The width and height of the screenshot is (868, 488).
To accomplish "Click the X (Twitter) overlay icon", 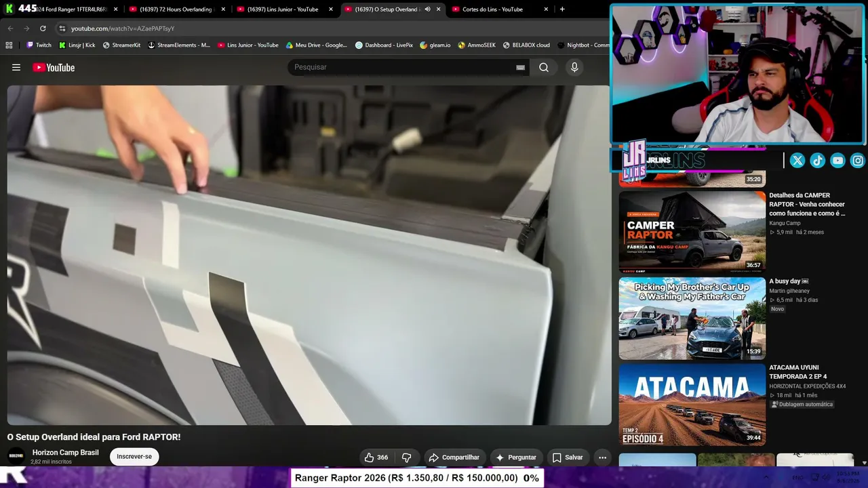I will coord(797,161).
